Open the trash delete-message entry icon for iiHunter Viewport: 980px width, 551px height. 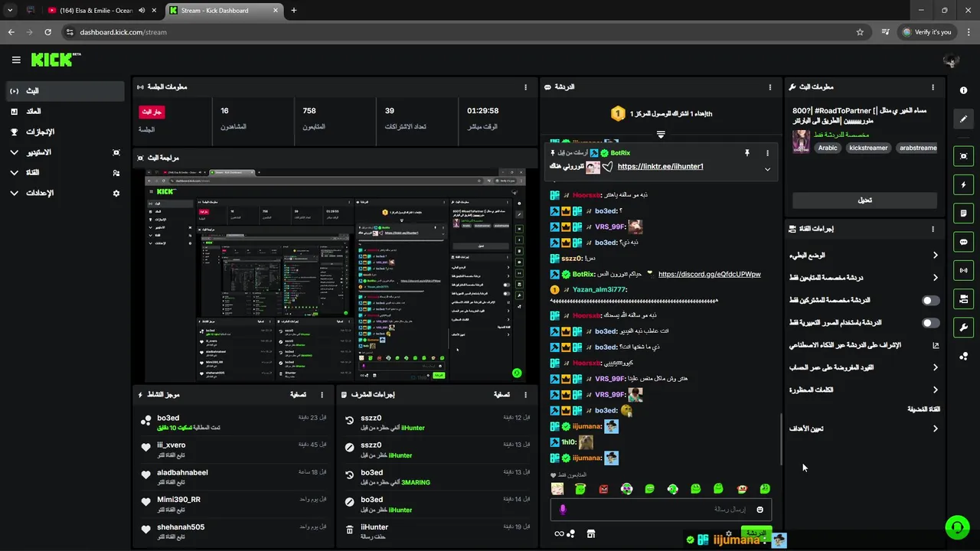pos(349,530)
